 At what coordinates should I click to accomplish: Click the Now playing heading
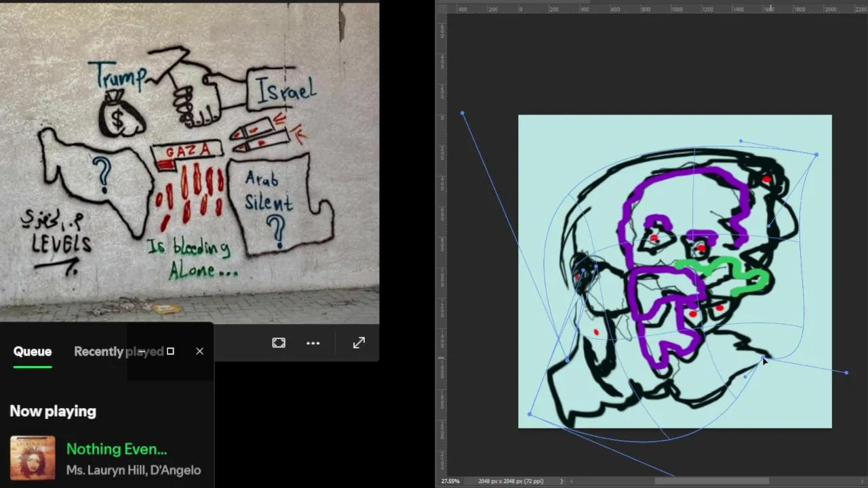(52, 411)
